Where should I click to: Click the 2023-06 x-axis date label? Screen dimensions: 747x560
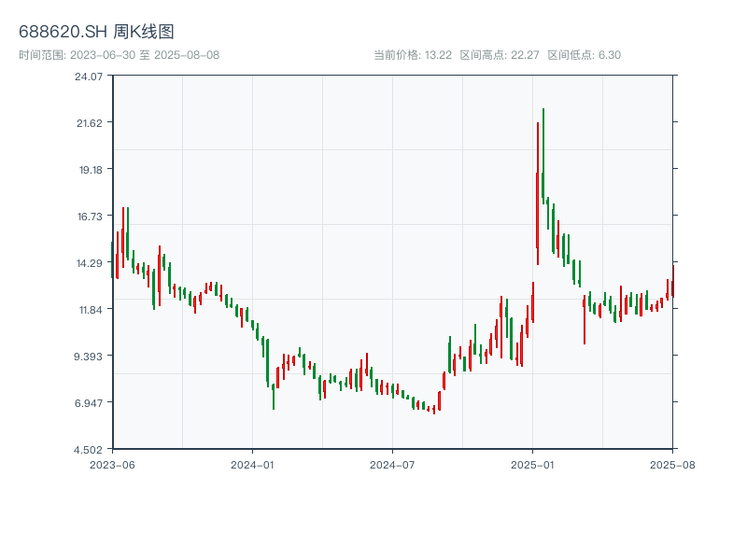[x=112, y=464]
